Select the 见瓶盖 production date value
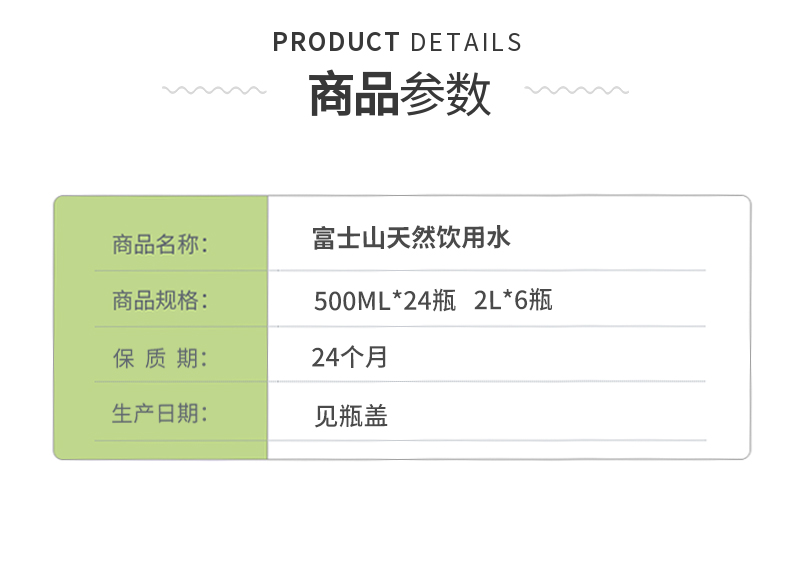 coord(351,416)
